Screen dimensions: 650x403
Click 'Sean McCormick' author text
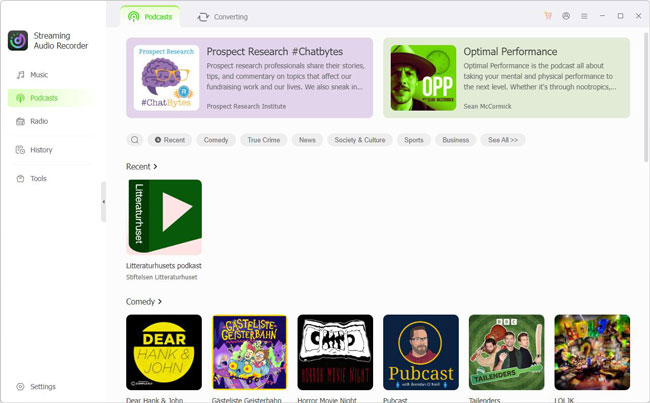(488, 106)
